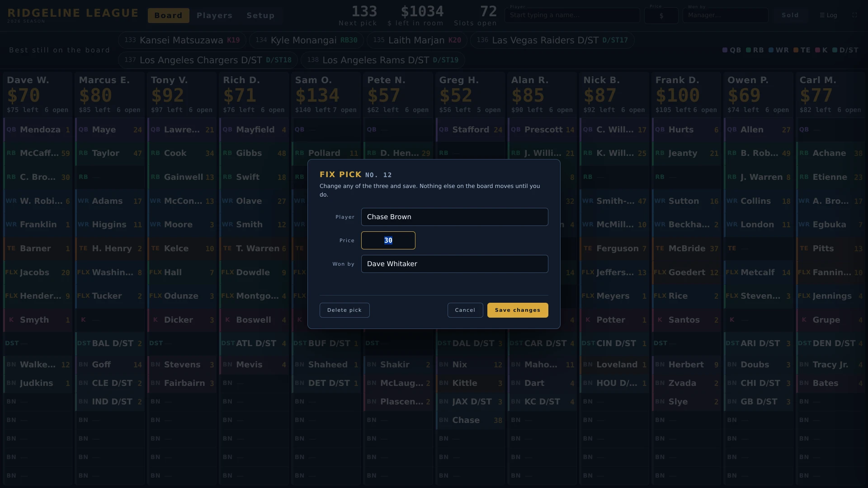
Task: Select the Goff bench pick
Action: [110, 365]
